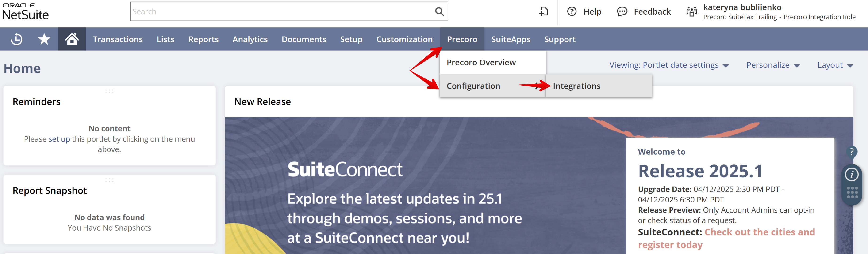Select Integrations submenu entry
This screenshot has height=254, width=868.
pyautogui.click(x=599, y=86)
